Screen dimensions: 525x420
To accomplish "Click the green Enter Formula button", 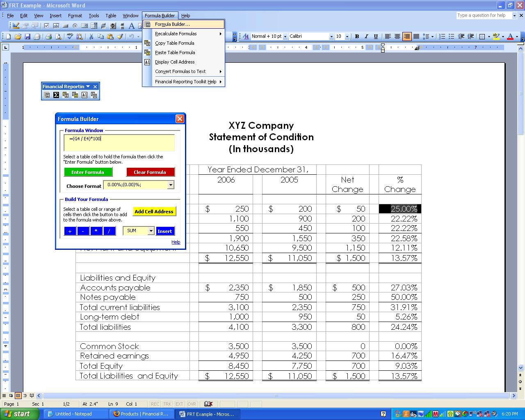I will (88, 172).
